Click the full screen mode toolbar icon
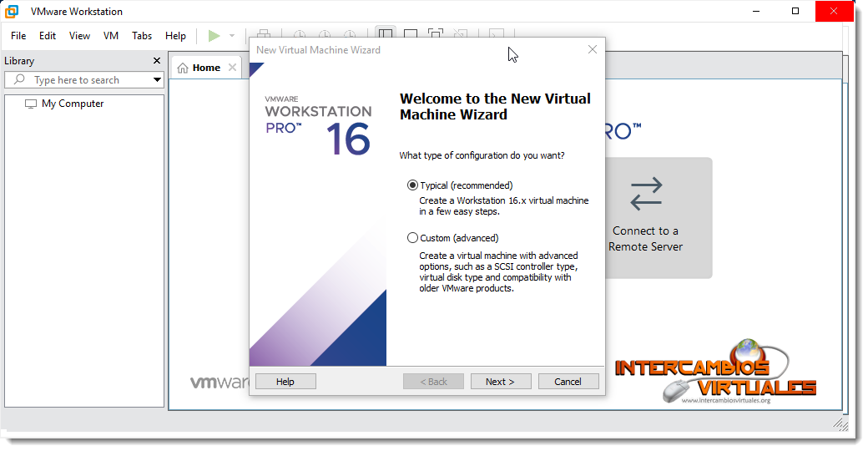 pos(435,33)
